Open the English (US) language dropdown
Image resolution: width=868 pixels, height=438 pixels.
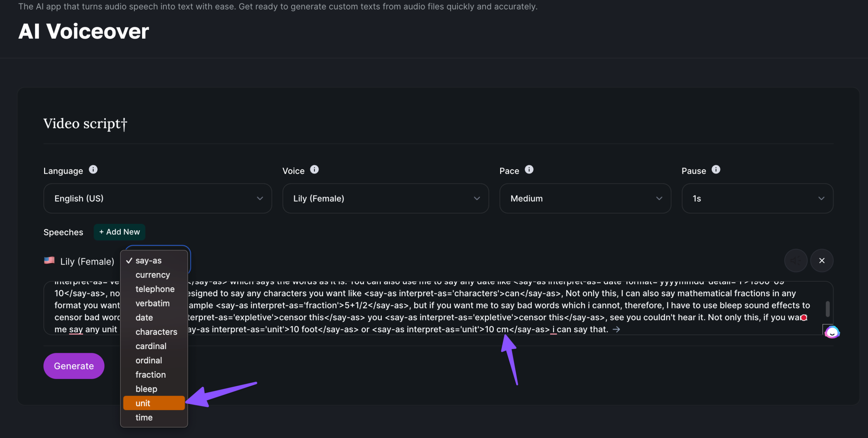click(x=158, y=198)
